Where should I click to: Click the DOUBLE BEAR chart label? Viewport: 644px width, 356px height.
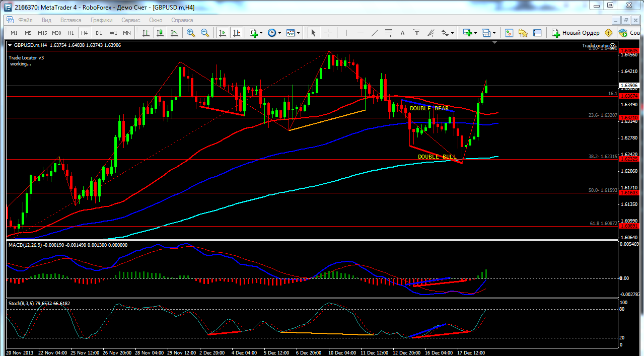[x=429, y=108]
